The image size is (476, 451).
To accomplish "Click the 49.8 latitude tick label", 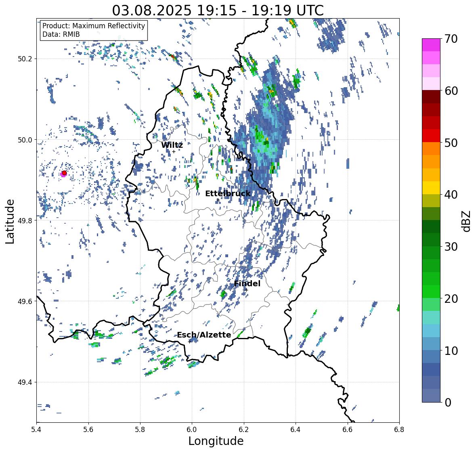I will click(25, 220).
